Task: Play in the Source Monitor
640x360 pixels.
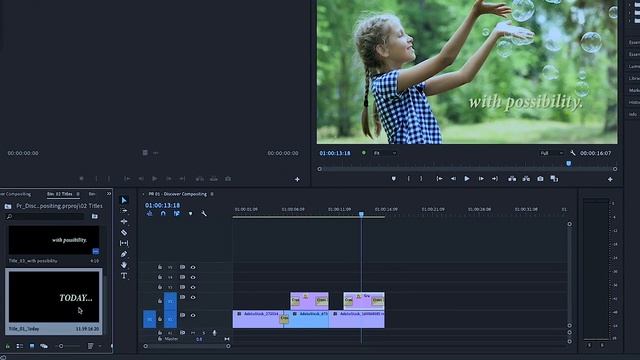Action: (x=154, y=179)
